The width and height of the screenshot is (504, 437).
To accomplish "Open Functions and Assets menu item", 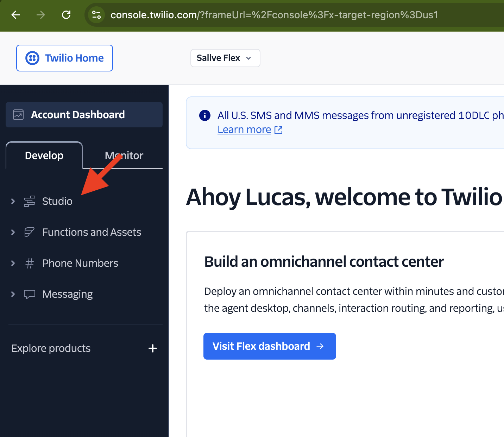I will (x=92, y=232).
